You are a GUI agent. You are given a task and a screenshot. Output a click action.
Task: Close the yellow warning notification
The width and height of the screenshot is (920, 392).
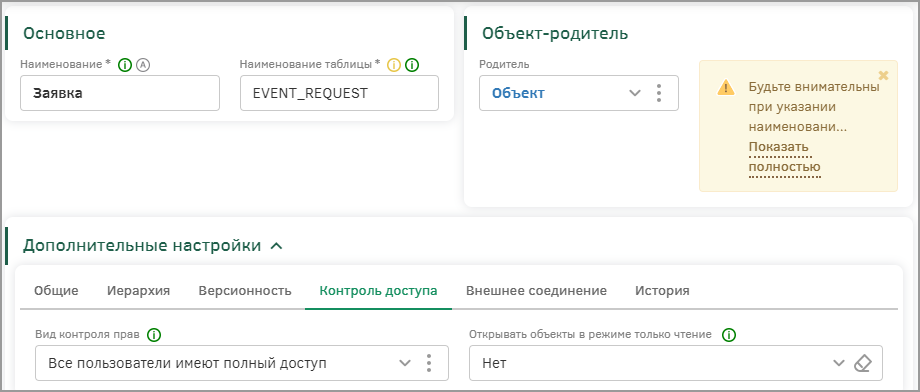(x=884, y=75)
